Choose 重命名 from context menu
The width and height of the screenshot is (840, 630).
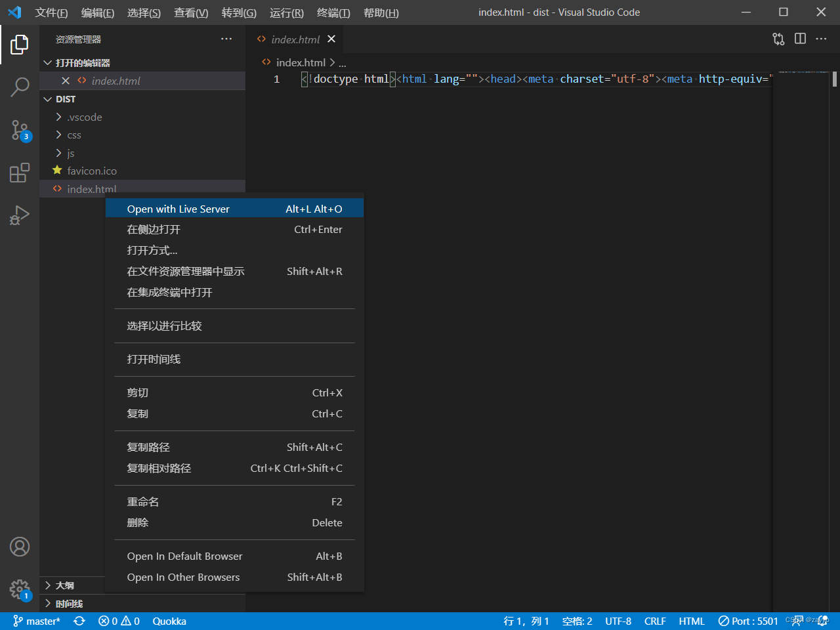pos(235,502)
